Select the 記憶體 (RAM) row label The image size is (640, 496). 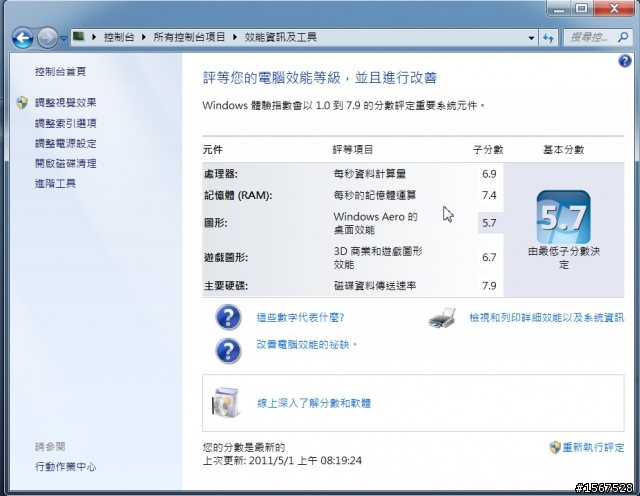(x=238, y=195)
